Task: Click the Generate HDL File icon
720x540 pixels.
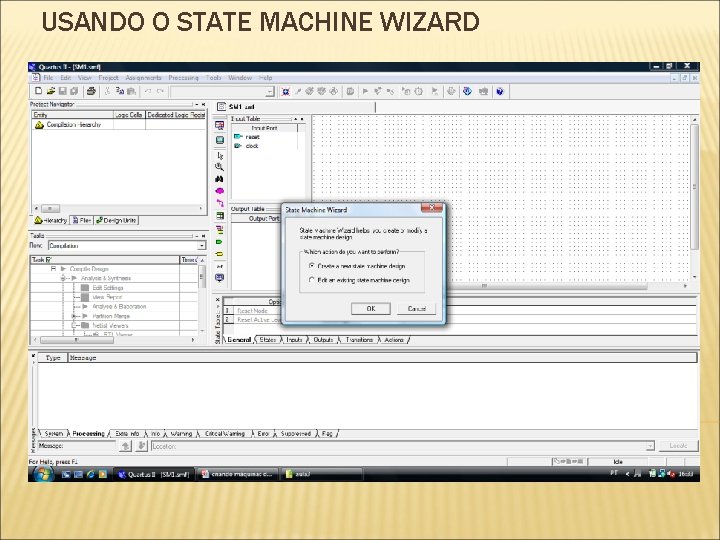Action: 219,277
